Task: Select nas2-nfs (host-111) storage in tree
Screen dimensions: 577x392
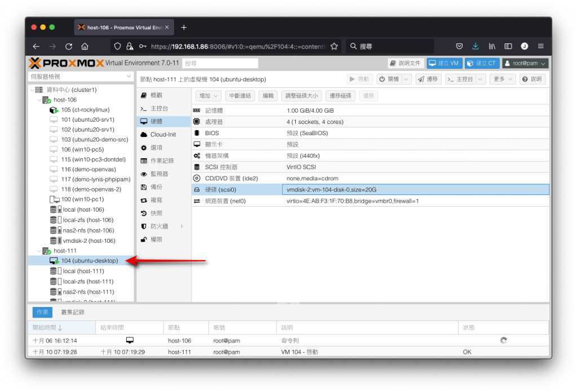Action: [x=88, y=292]
